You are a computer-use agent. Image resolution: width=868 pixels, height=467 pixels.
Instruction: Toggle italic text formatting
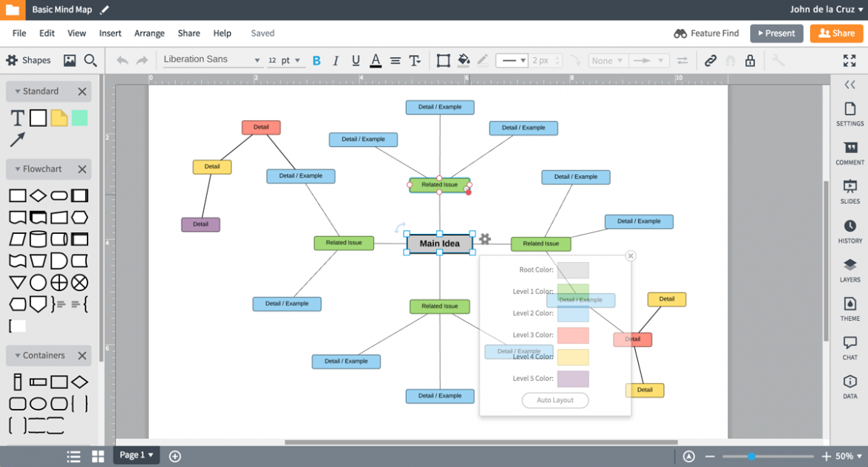(x=335, y=60)
